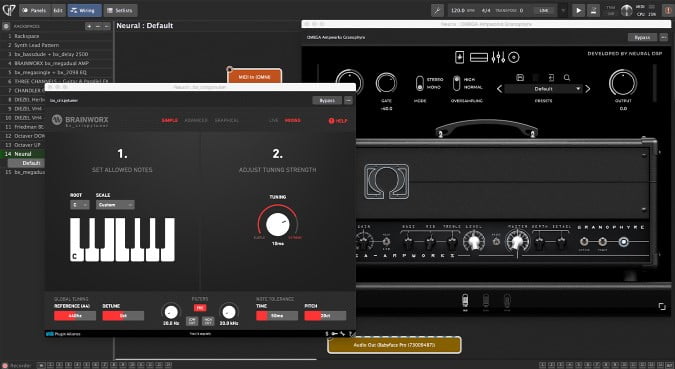
Task: Select rackspace bx_bassdude + bx_delay 2500
Action: (x=56, y=54)
